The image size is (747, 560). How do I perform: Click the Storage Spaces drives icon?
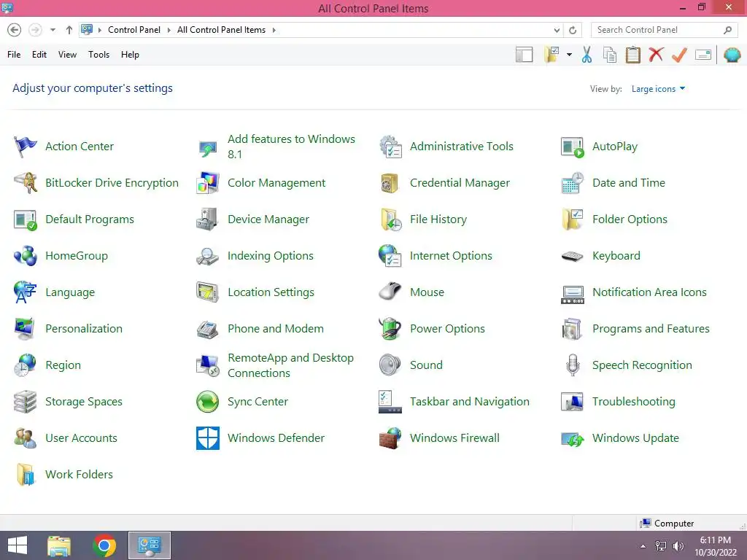26,402
